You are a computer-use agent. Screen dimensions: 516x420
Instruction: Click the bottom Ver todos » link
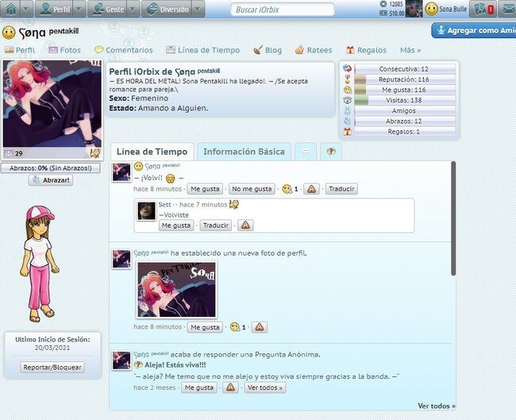click(x=437, y=406)
